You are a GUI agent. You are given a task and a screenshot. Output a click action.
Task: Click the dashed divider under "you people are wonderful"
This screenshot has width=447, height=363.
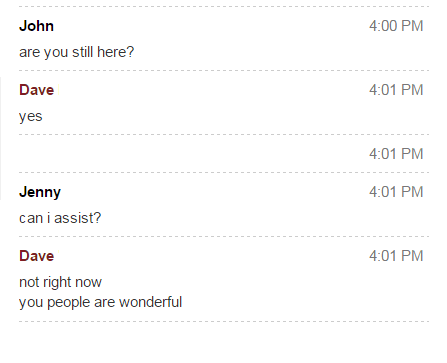click(224, 322)
